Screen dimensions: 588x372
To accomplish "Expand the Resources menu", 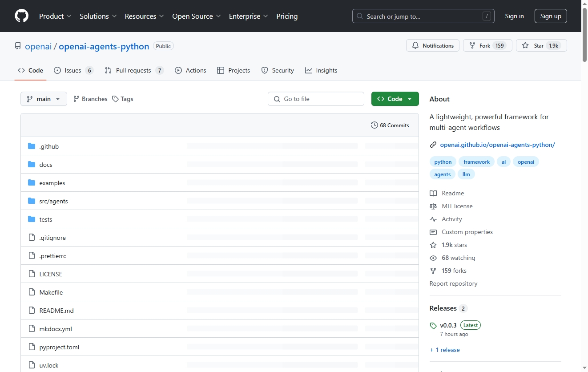I will tap(145, 16).
